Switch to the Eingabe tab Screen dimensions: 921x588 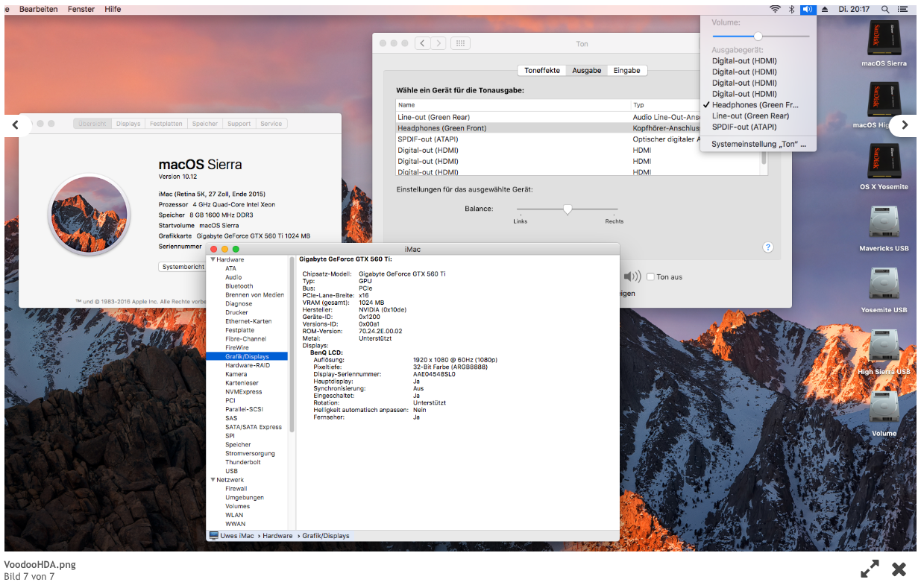[626, 70]
